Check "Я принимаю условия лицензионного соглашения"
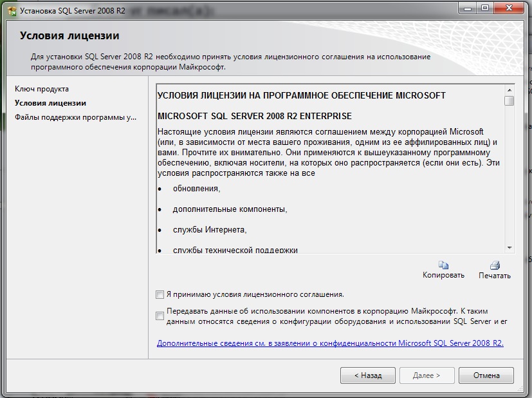This screenshot has height=398, width=532. click(x=160, y=294)
